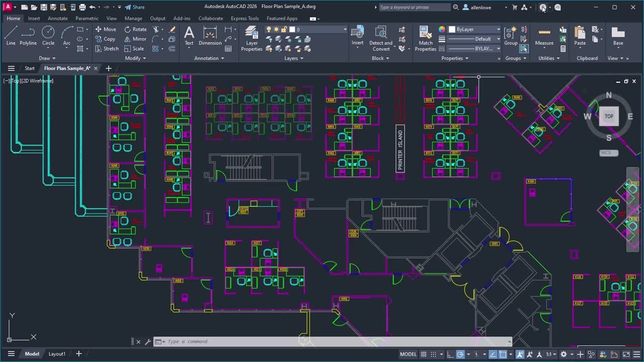Select the Line drawing tool
The width and height of the screenshot is (644, 362).
(x=11, y=35)
